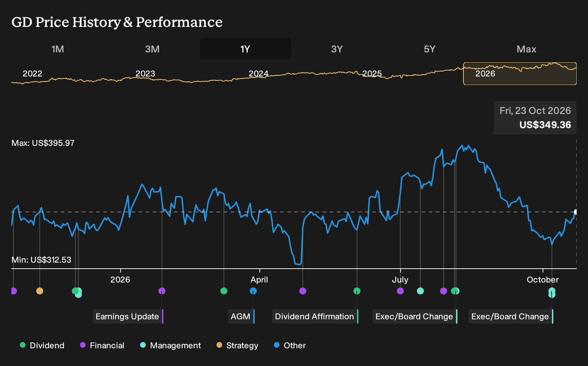Screen dimensions: 588x366
Task: Show the Max range tab
Action: pyautogui.click(x=526, y=49)
